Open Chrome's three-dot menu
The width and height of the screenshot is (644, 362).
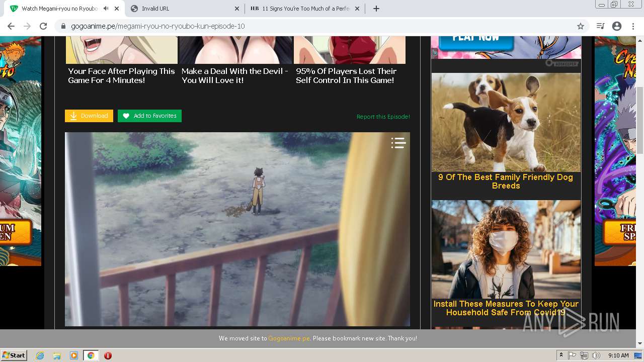pos(633,26)
